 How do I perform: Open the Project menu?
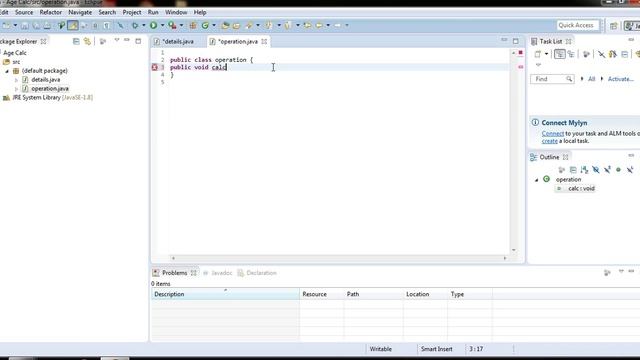click(132, 12)
